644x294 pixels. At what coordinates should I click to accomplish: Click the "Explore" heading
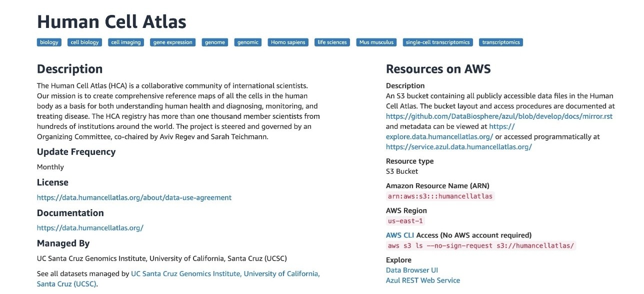tap(399, 260)
